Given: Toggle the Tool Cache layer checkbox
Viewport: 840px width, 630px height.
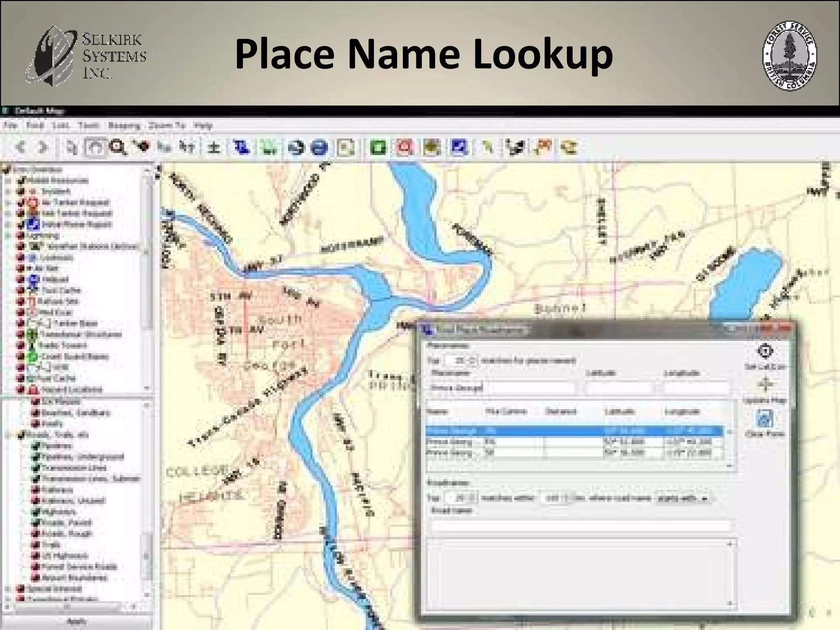Looking at the screenshot, I should [20, 290].
